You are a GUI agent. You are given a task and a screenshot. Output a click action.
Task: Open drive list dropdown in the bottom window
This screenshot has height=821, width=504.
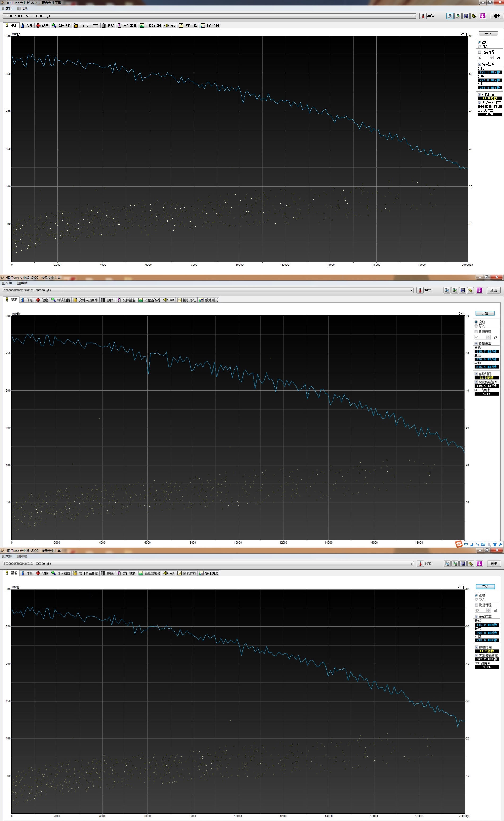coord(411,564)
